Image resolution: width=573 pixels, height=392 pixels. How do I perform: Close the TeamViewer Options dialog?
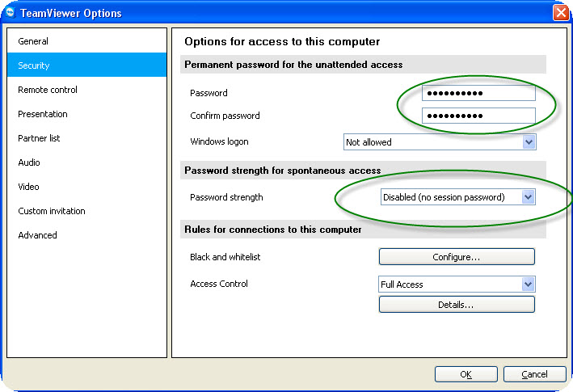tap(560, 13)
